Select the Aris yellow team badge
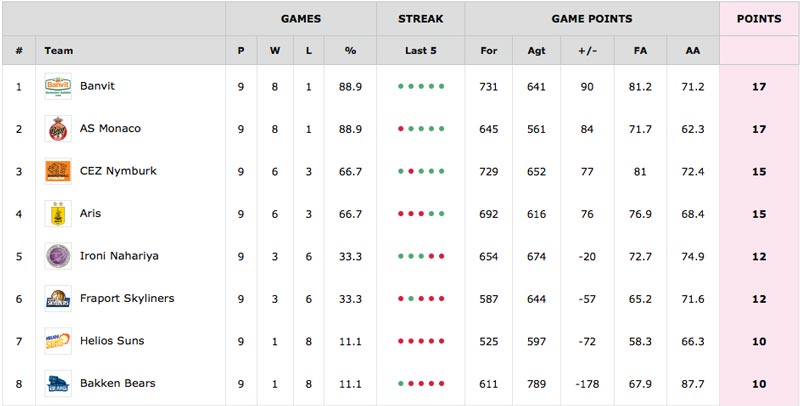 pos(58,213)
